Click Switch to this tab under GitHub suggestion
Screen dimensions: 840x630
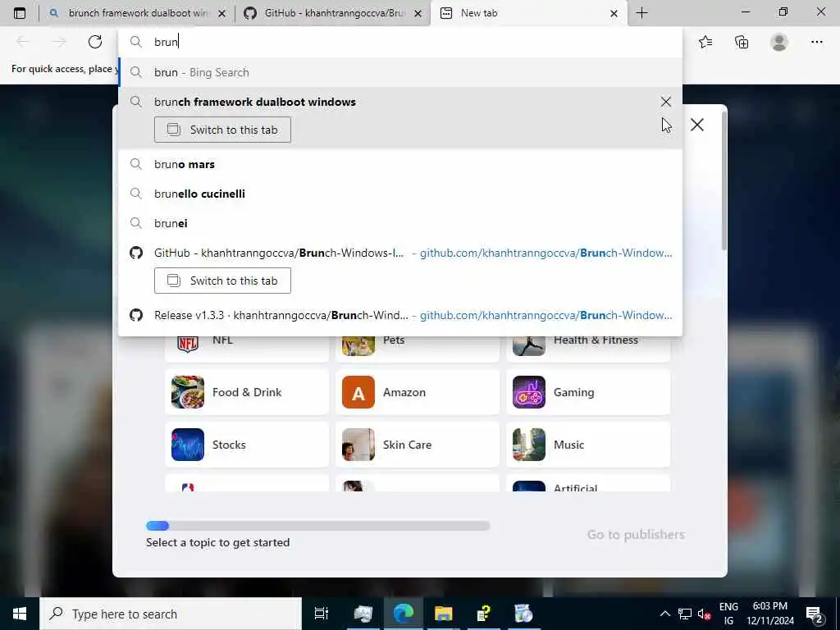coord(222,281)
